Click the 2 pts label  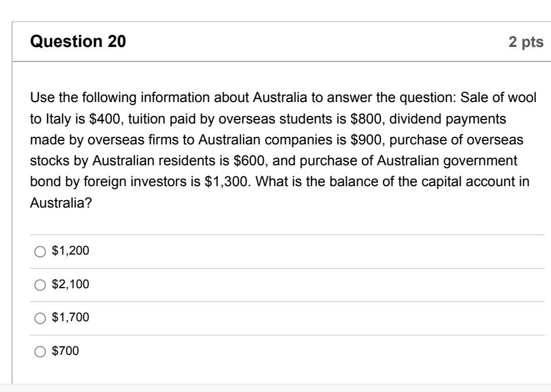[527, 41]
